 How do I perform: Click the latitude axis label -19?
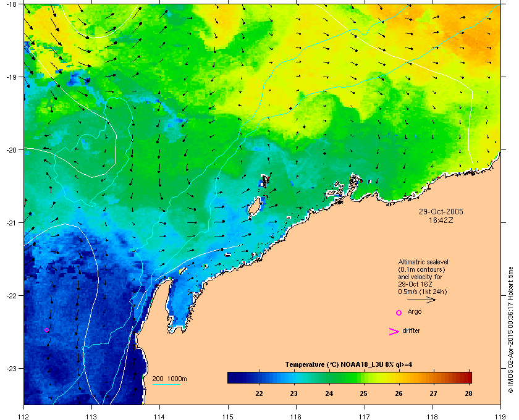pyautogui.click(x=11, y=77)
